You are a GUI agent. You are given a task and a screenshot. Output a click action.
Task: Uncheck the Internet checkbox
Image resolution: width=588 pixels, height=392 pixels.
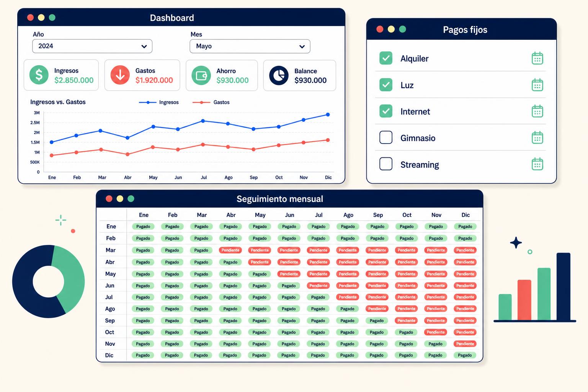coord(386,111)
